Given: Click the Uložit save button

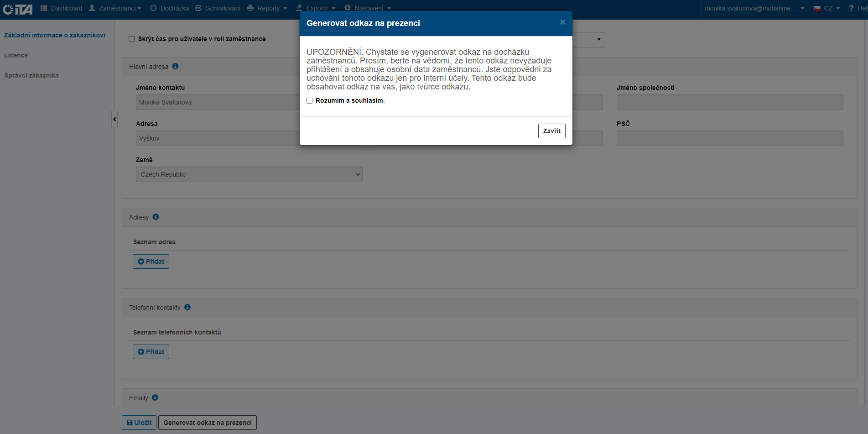Looking at the screenshot, I should click(139, 423).
